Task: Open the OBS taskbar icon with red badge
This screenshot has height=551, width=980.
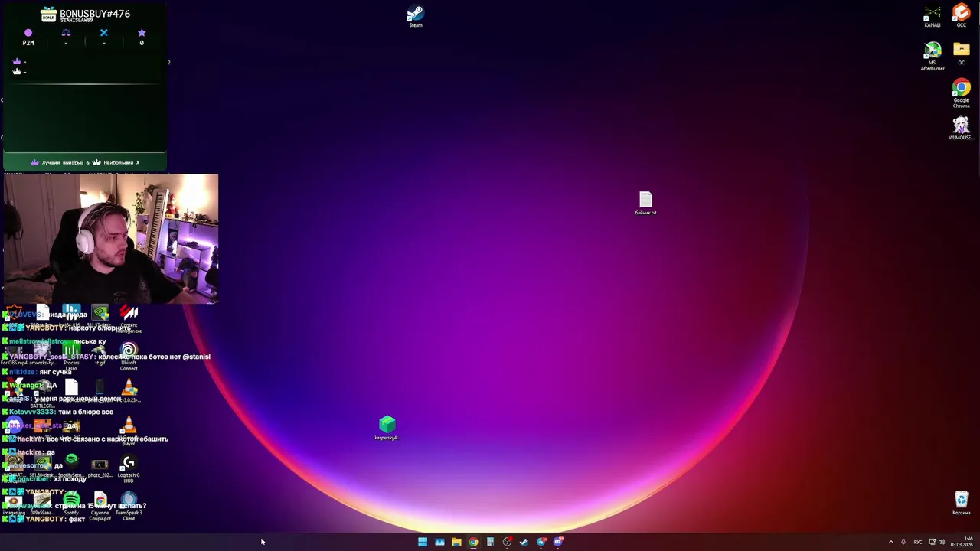Action: point(507,542)
